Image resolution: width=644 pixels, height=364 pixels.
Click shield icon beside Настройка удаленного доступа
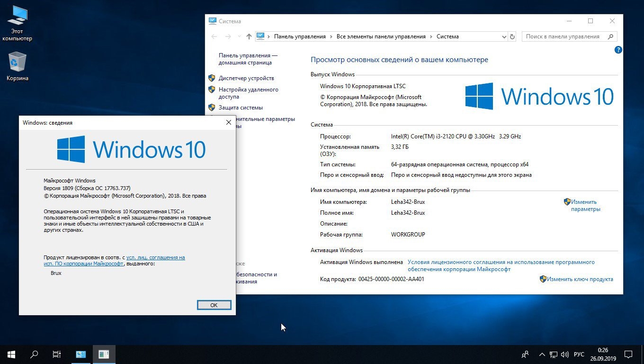212,89
